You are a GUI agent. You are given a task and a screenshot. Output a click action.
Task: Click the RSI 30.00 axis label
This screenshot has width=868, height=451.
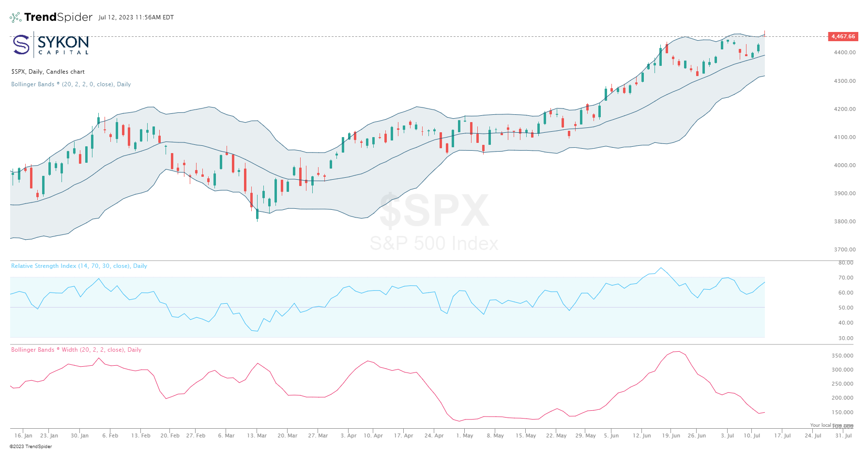pos(846,338)
